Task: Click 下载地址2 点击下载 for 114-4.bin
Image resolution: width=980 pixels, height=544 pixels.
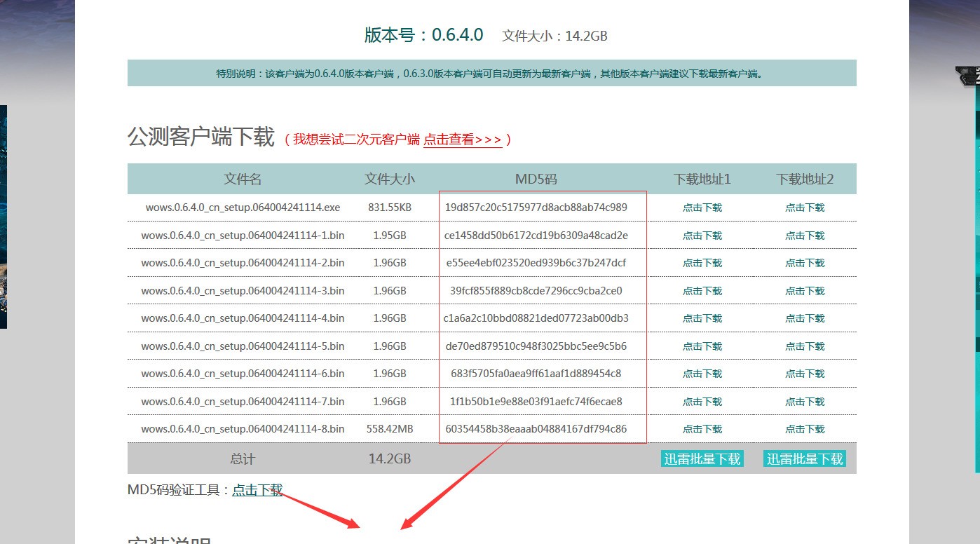Action: pyautogui.click(x=805, y=318)
